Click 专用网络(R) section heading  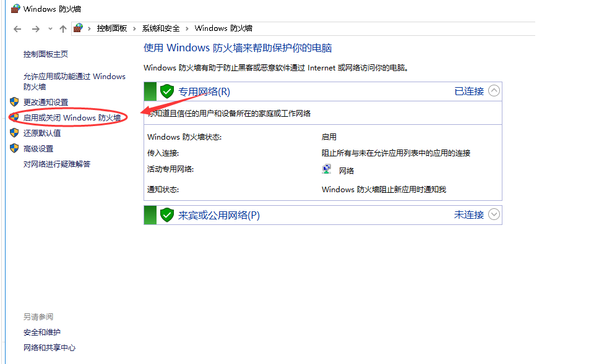[204, 91]
